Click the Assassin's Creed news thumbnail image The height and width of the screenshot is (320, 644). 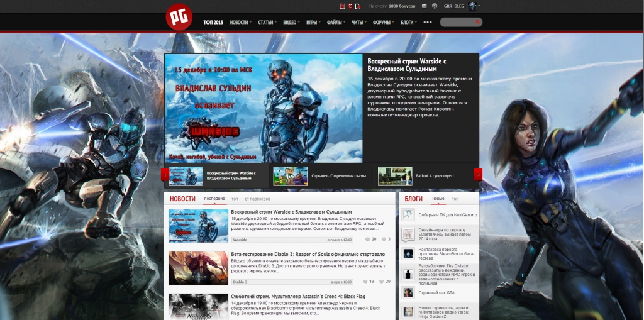198,306
